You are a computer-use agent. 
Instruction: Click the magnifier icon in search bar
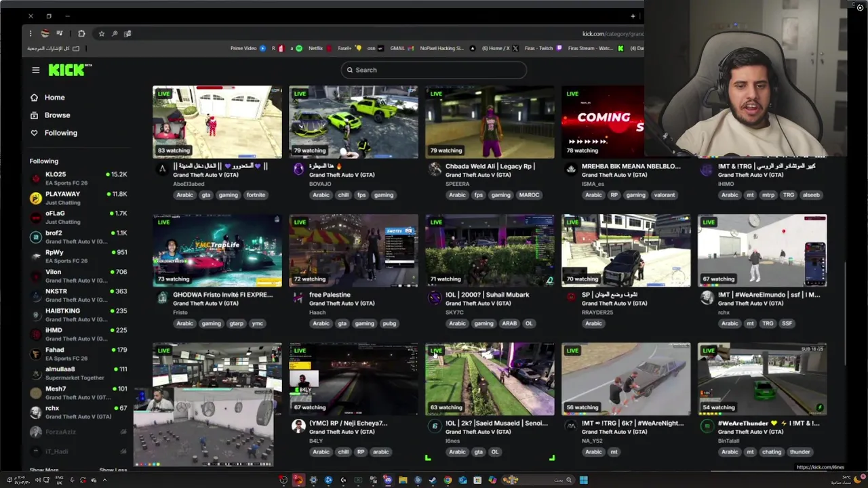pos(350,70)
